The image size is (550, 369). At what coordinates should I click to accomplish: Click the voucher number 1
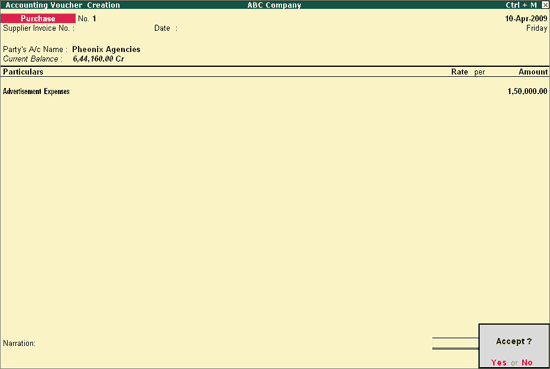coord(94,19)
